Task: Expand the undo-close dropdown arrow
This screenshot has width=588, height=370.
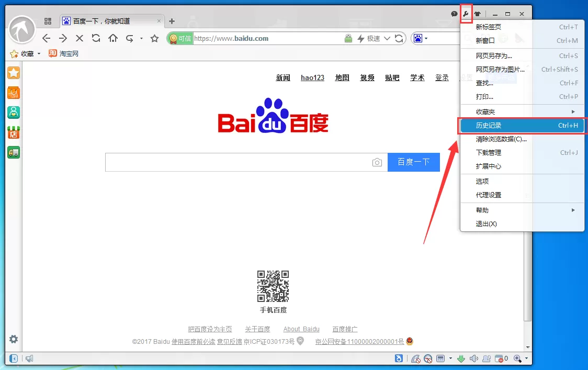Action: (141, 38)
